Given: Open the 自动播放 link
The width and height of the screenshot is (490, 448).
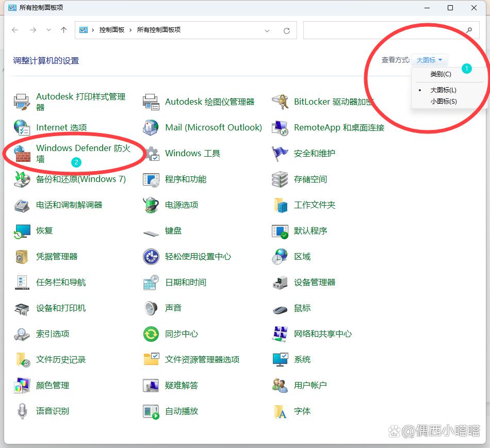Looking at the screenshot, I should pos(182,411).
